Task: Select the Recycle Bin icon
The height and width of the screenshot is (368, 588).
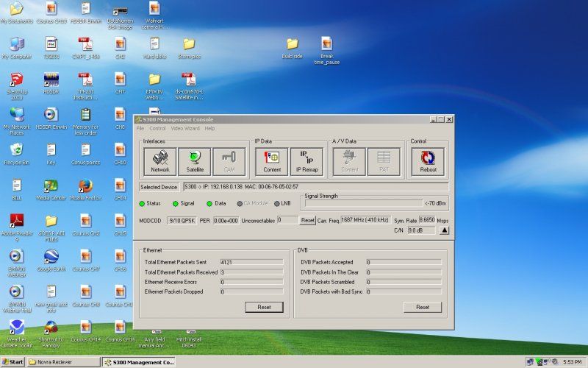Action: tap(16, 155)
